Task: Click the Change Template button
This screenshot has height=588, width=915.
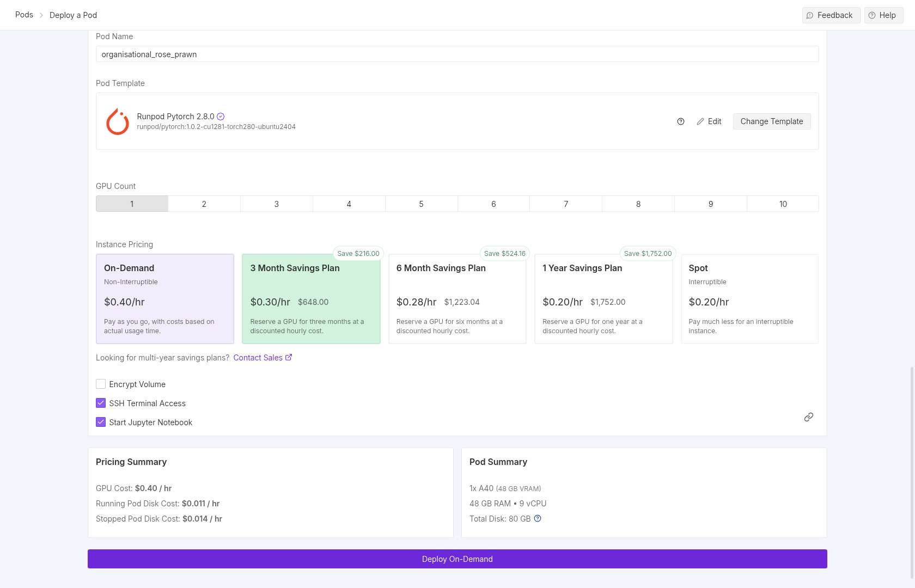Action: [771, 121]
